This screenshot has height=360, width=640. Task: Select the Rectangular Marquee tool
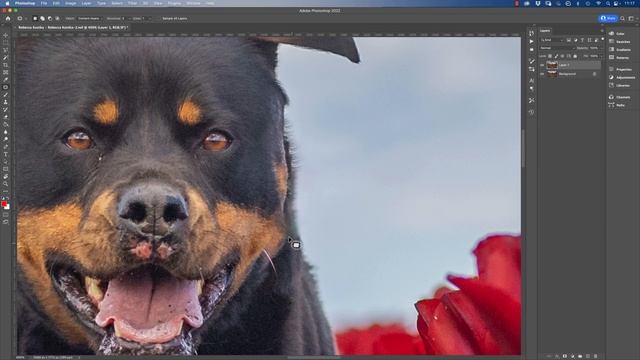[x=5, y=43]
